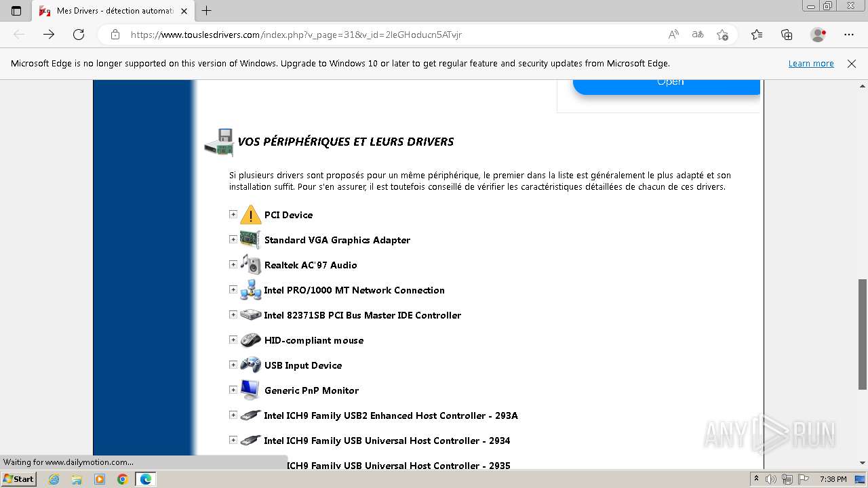868x488 pixels.
Task: Click the translate page icon
Action: (x=698, y=35)
